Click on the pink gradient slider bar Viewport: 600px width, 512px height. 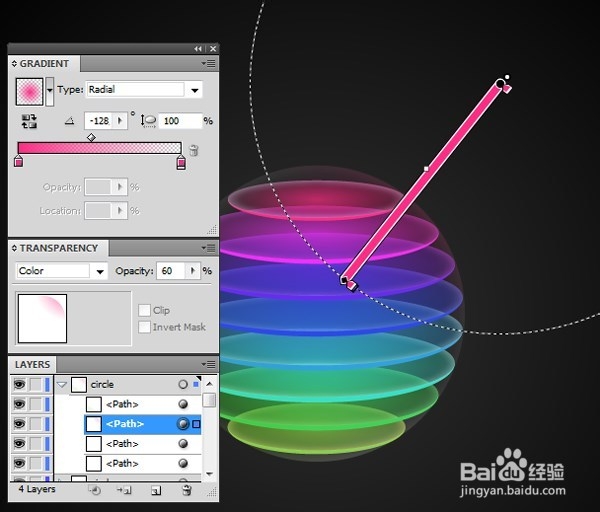pyautogui.click(x=99, y=148)
